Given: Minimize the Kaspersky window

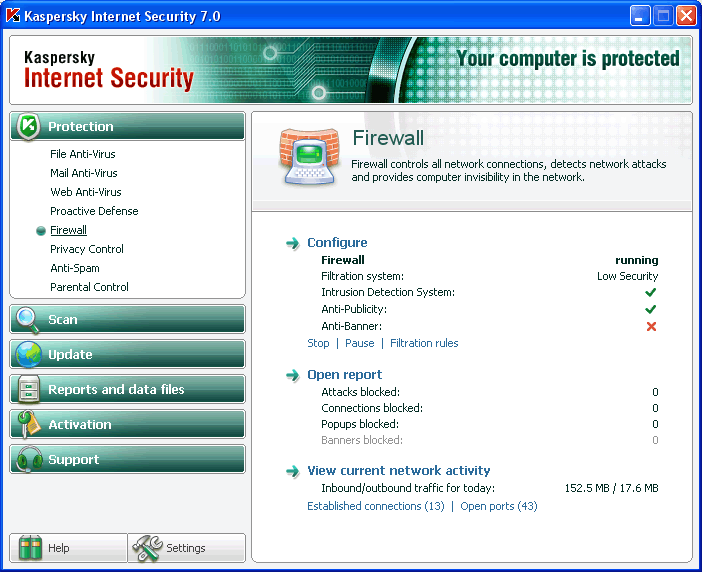Looking at the screenshot, I should (x=640, y=16).
